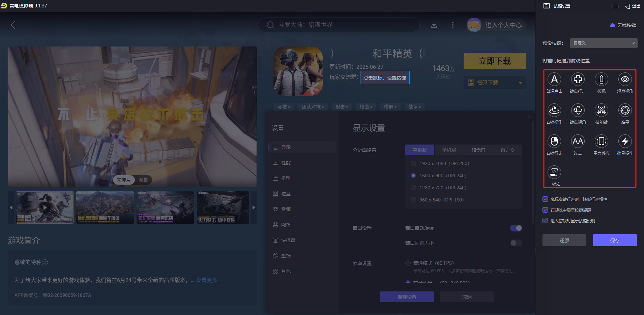Image resolution: width=644 pixels, height=315 pixels.
Task: Pick the 观察视角 view observation icon
Action: pyautogui.click(x=624, y=80)
